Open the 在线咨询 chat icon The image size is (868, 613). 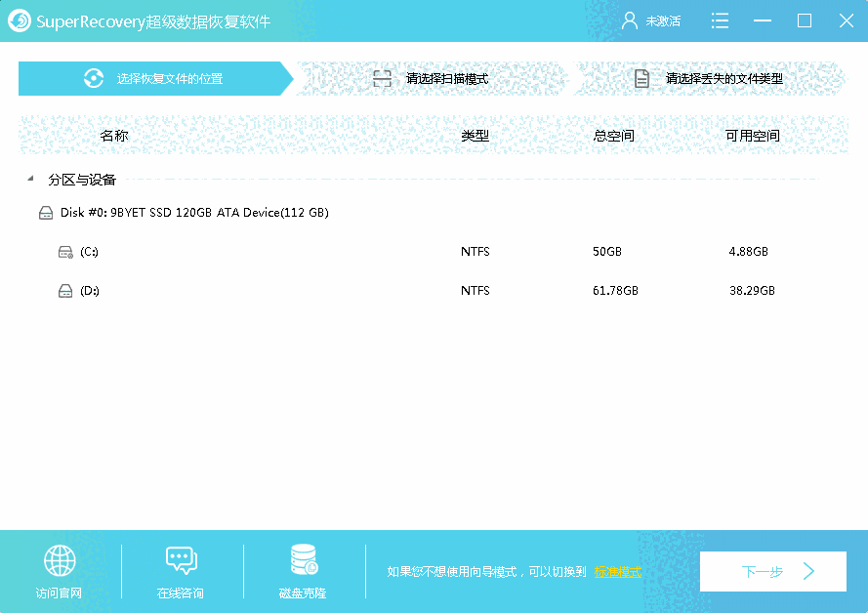pyautogui.click(x=181, y=560)
